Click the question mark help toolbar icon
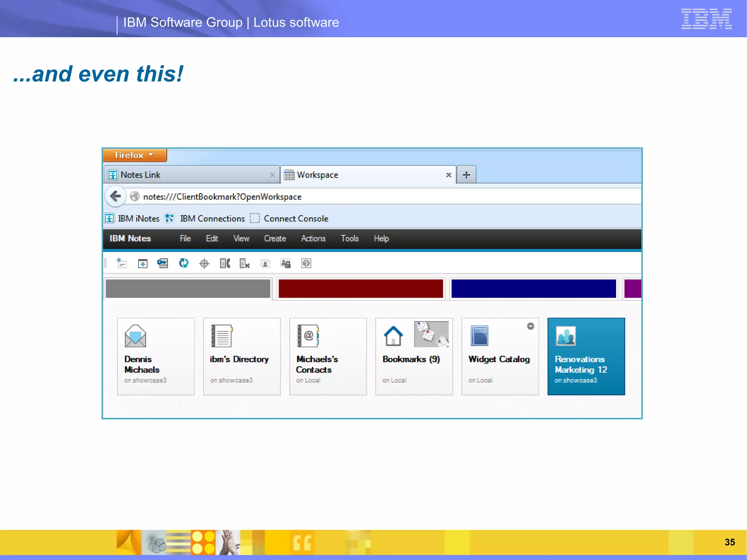747x560 pixels. coord(306,263)
